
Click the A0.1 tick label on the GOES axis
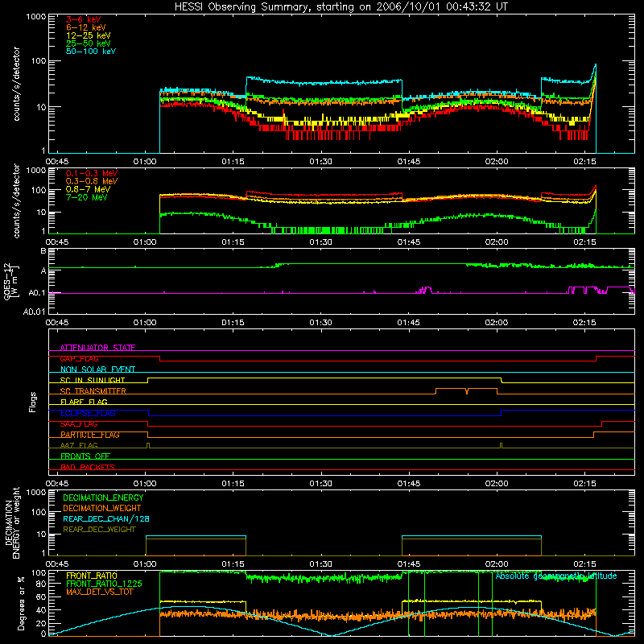pos(36,293)
